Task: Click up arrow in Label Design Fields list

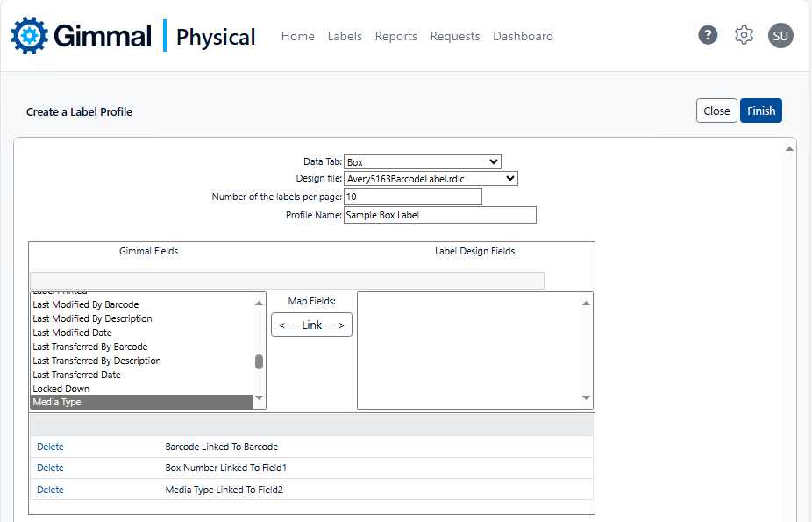Action: tap(587, 304)
